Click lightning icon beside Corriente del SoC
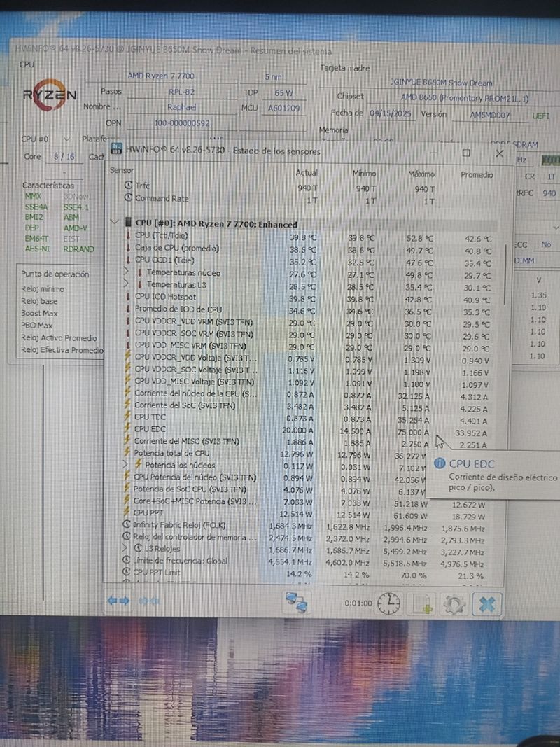The height and width of the screenshot is (747, 560). (127, 405)
